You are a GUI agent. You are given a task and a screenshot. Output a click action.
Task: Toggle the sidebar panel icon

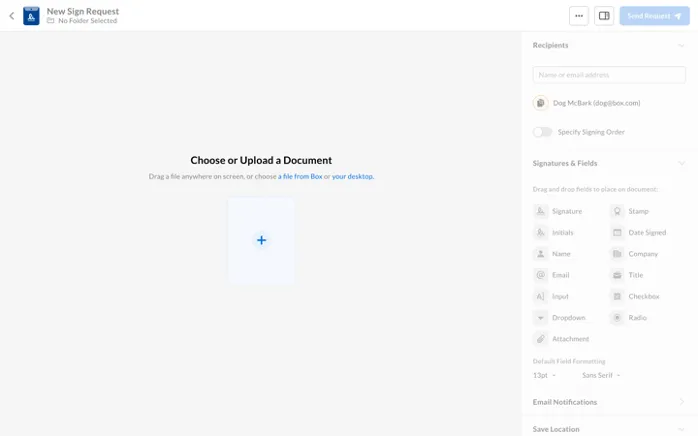point(604,16)
